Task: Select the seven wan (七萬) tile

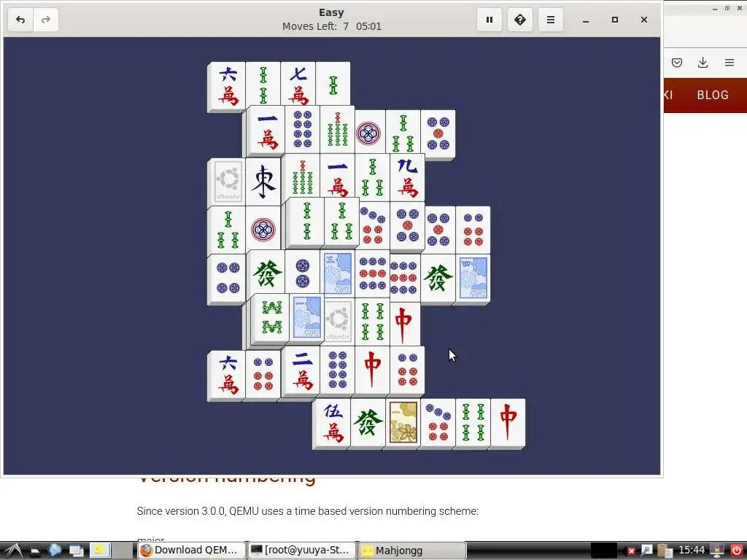Action: point(298,84)
